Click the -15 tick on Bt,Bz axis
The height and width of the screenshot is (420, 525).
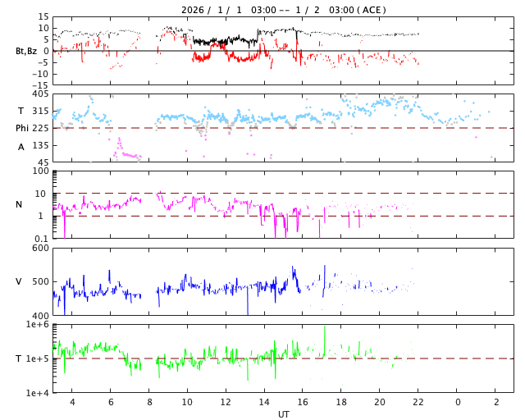[x=39, y=84]
